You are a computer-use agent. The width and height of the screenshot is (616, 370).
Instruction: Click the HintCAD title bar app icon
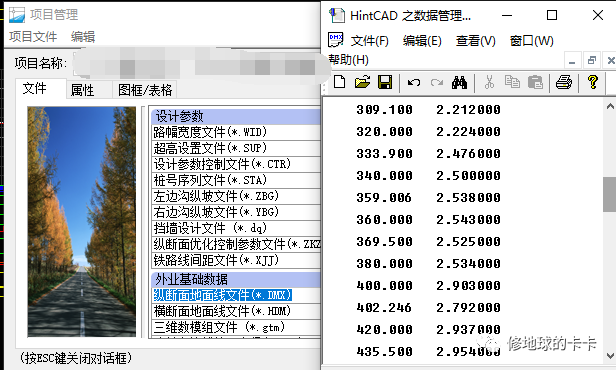pyautogui.click(x=337, y=15)
